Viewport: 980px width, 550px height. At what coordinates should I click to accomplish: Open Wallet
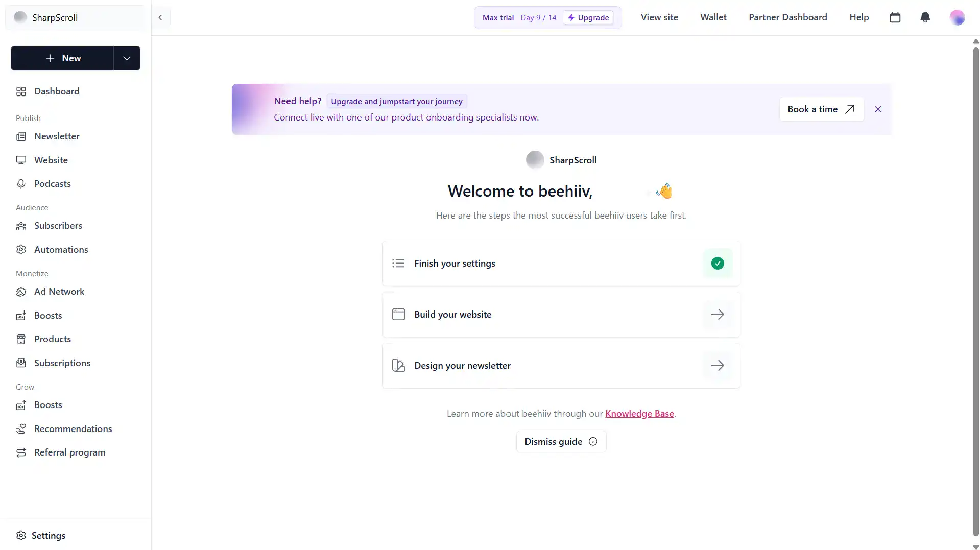[713, 17]
